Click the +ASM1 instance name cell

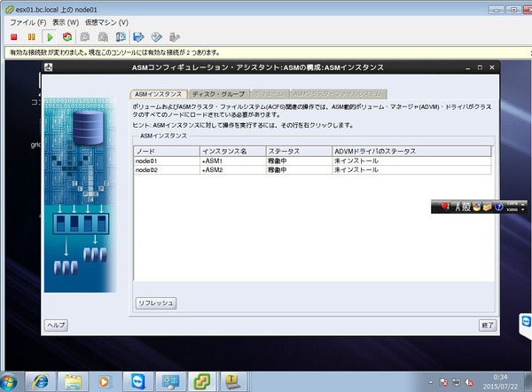pos(232,161)
